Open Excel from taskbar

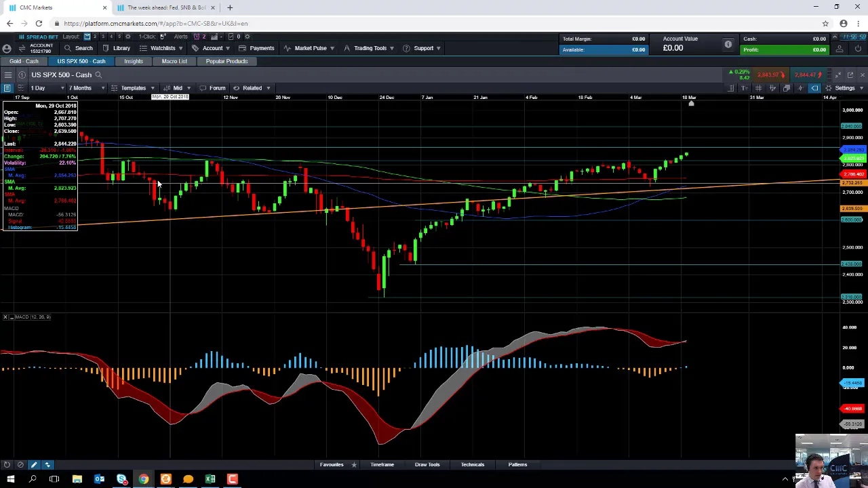pyautogui.click(x=210, y=479)
